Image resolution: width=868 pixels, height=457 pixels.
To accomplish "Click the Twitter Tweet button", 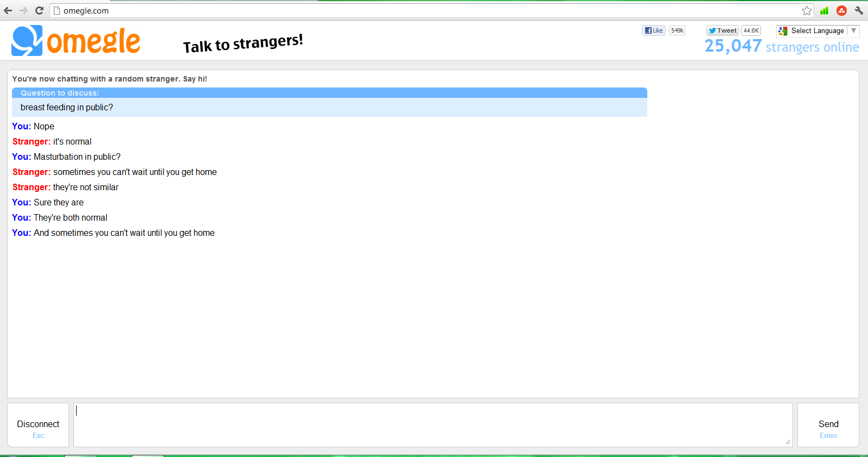I will pyautogui.click(x=722, y=30).
